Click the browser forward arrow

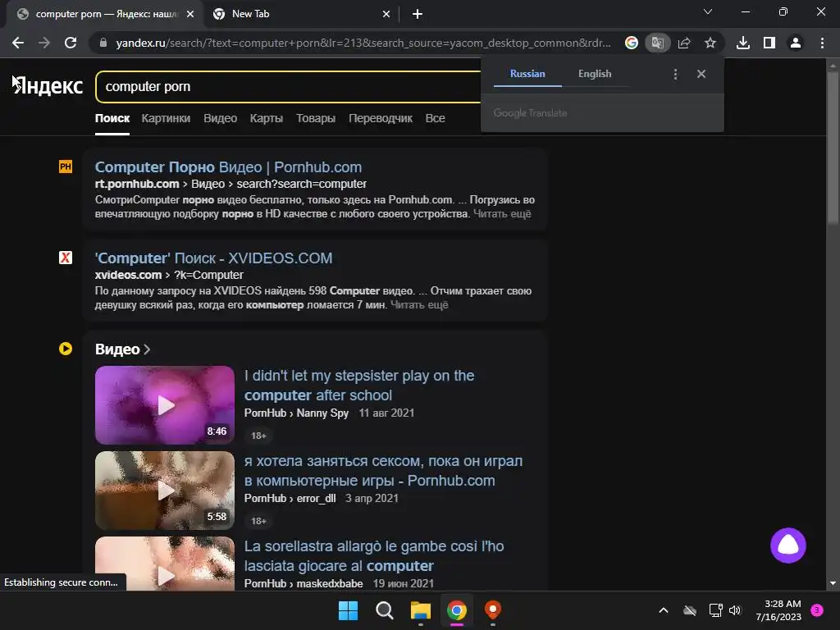tap(44, 43)
